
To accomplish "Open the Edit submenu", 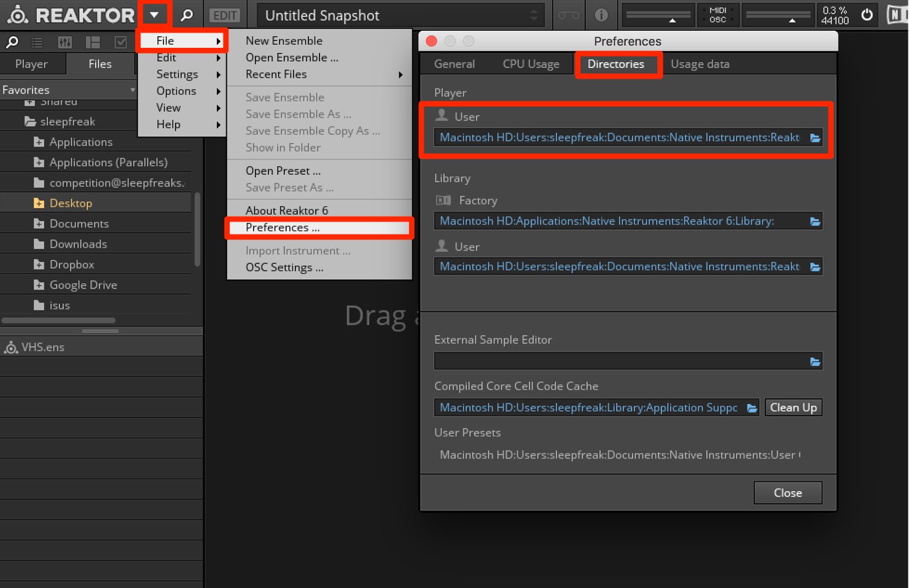I will coord(182,58).
